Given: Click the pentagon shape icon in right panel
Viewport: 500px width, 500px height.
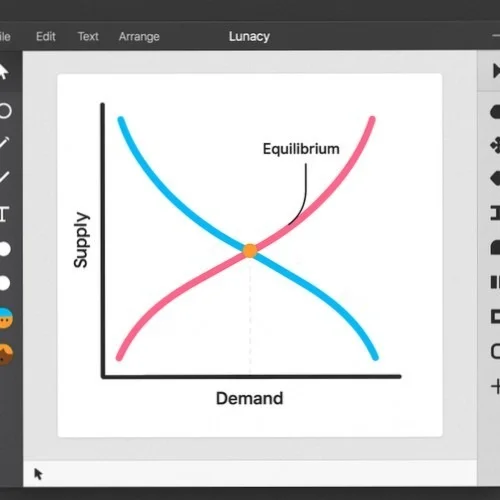Looking at the screenshot, I should coord(495,178).
